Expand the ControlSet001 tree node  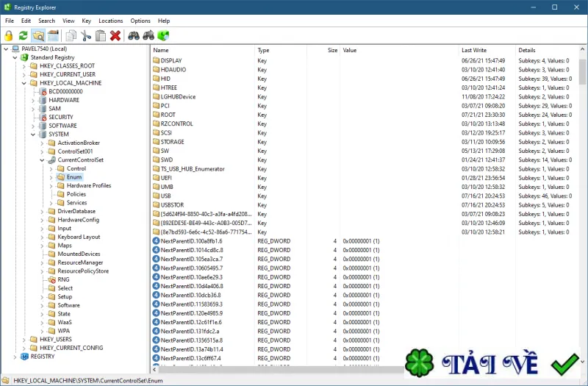42,151
